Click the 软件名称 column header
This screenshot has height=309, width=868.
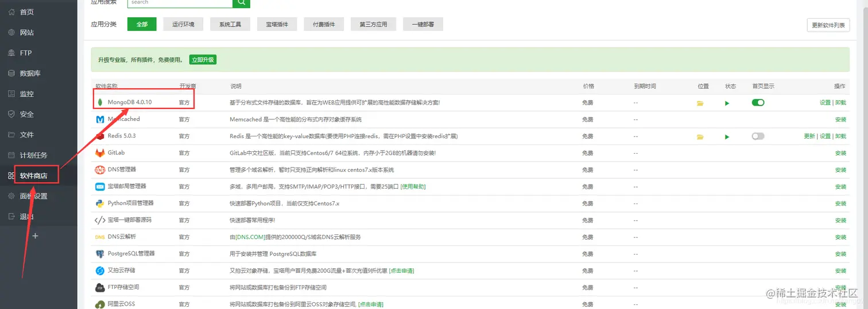(106, 86)
